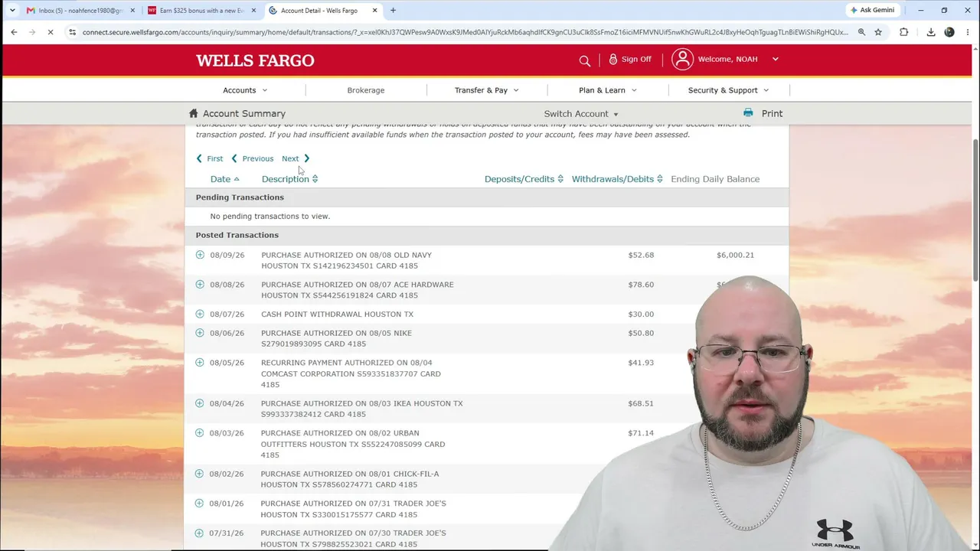The image size is (980, 551).
Task: Open the Plan & Learn menu
Action: [608, 90]
